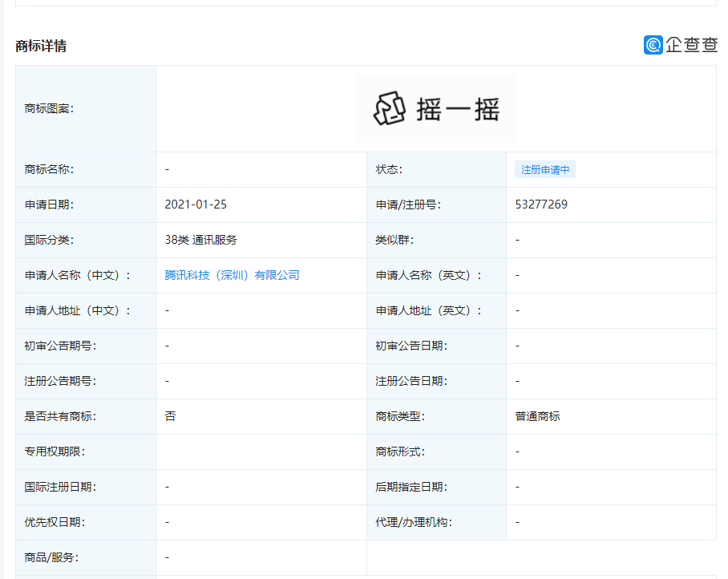Click the 代理/办理机构 label
This screenshot has height=579, width=728.
pos(414,522)
